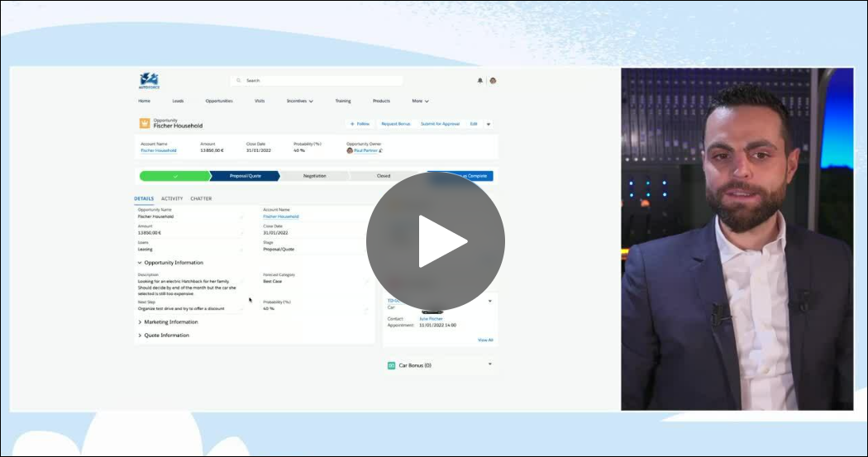The image size is (868, 457).
Task: Click the Mark as Complete button
Action: click(460, 176)
